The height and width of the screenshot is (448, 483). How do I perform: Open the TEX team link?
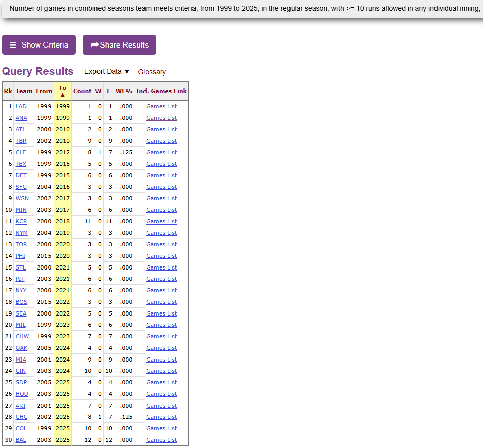pos(21,164)
